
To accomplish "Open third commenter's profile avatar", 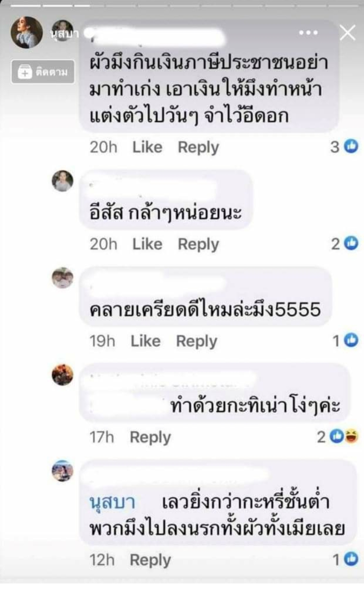I will 62,278.
